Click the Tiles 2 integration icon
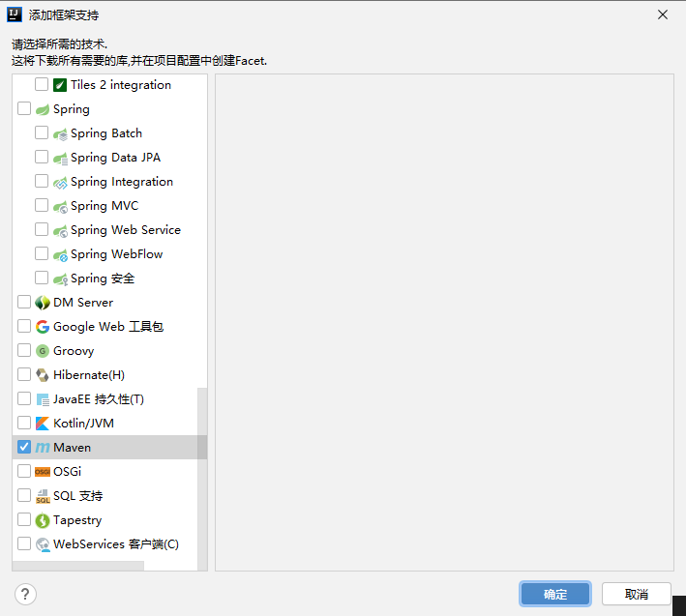The width and height of the screenshot is (686, 616). (60, 85)
